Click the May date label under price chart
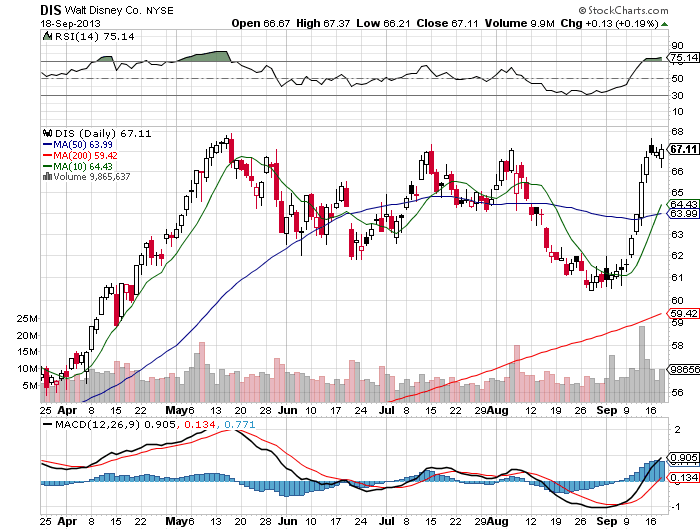700x530 pixels. click(x=176, y=410)
